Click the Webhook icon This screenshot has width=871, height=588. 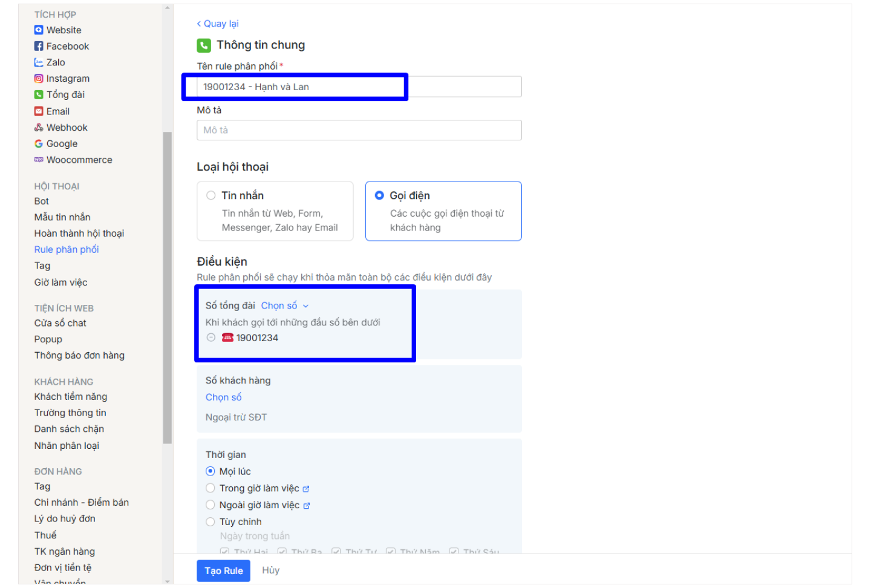pos(39,128)
